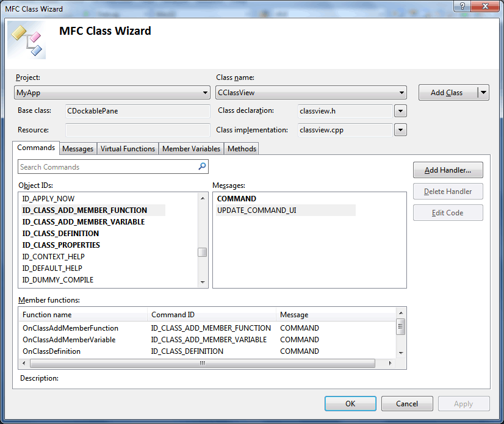The height and width of the screenshot is (424, 504).
Task: Select the OnClassAddMemberFunction member function row
Action: (x=209, y=328)
